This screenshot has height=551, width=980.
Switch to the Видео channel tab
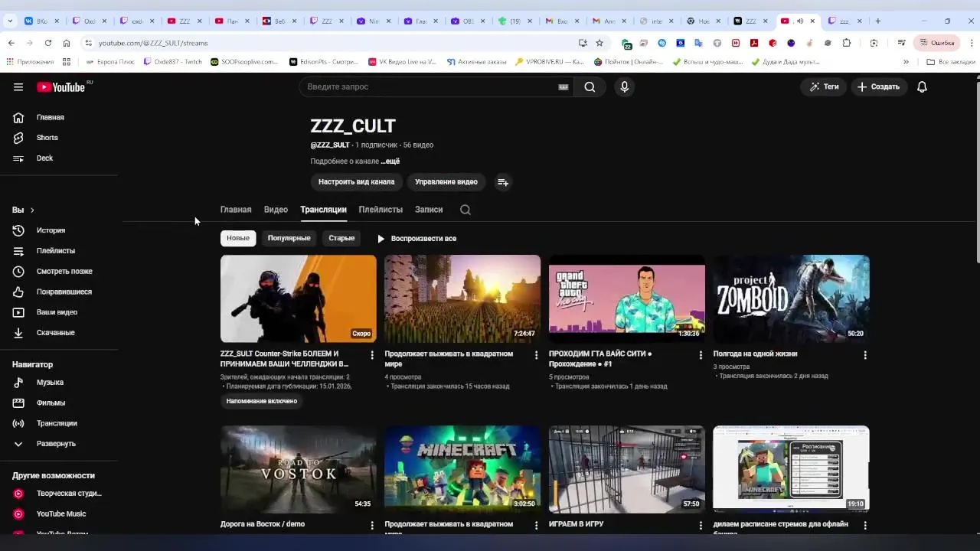[276, 210]
